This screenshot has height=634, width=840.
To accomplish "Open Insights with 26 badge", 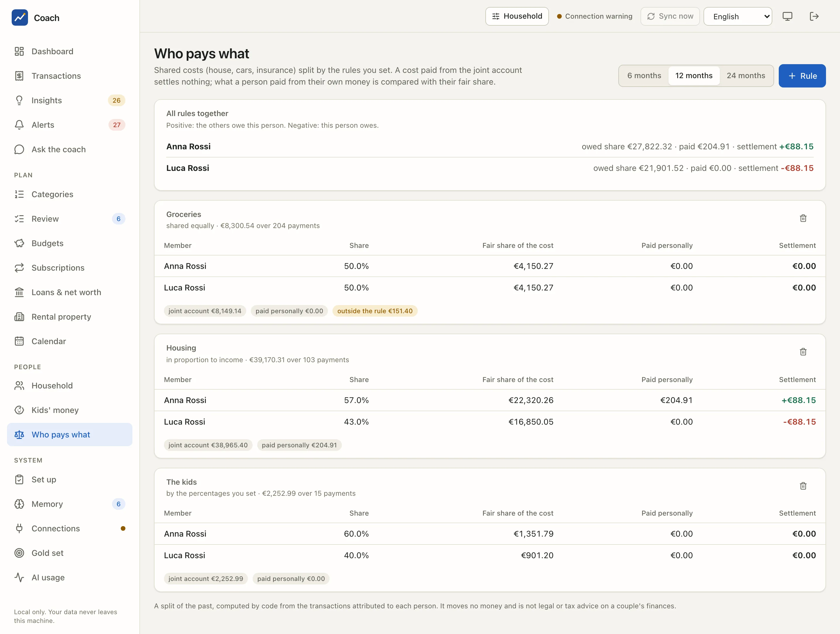I will 70,100.
